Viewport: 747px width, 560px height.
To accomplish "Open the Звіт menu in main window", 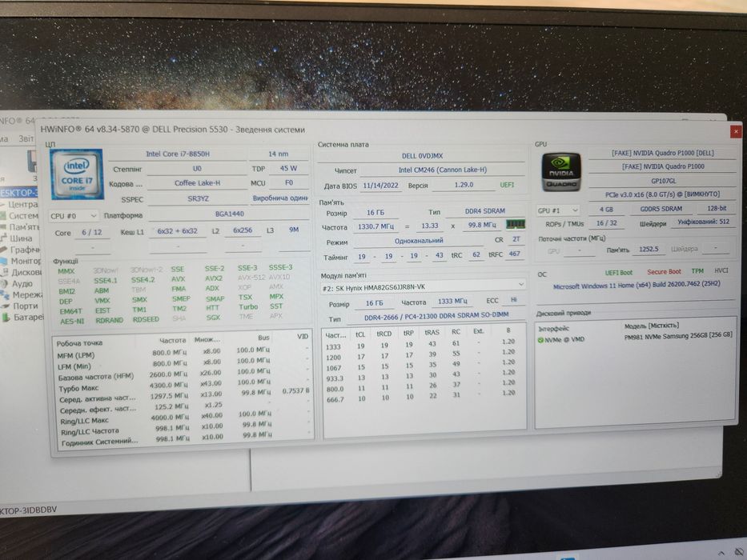I will pos(26,138).
